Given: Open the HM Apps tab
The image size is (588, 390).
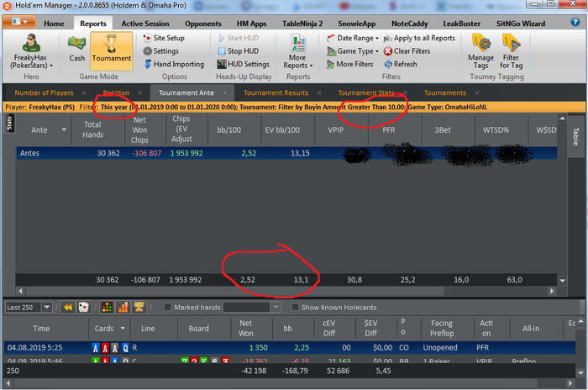Looking at the screenshot, I should click(x=251, y=24).
